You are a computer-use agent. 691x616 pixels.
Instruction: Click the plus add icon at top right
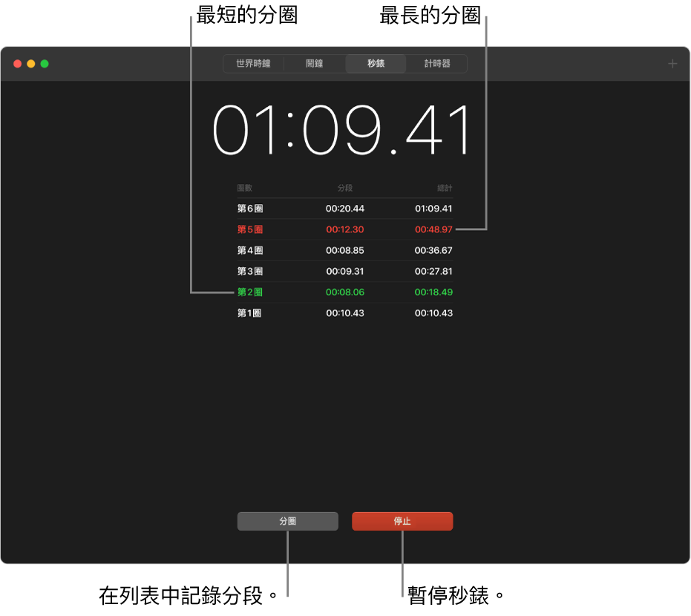[672, 64]
